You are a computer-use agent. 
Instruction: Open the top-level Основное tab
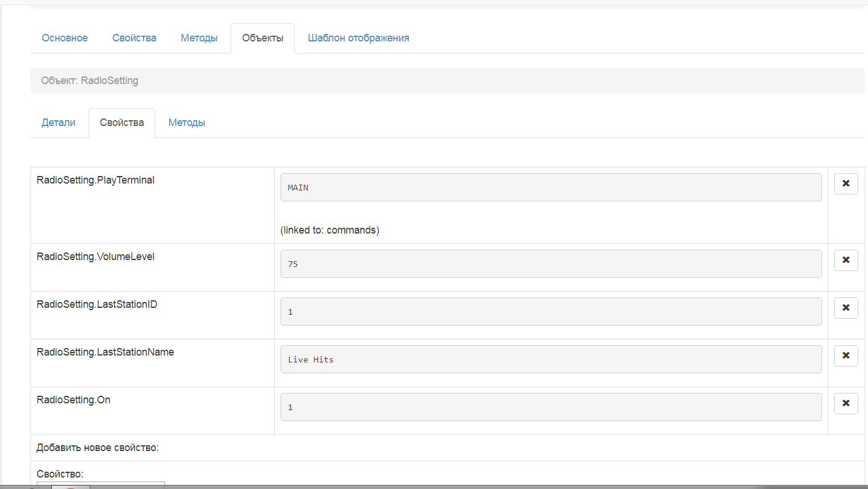tap(65, 38)
